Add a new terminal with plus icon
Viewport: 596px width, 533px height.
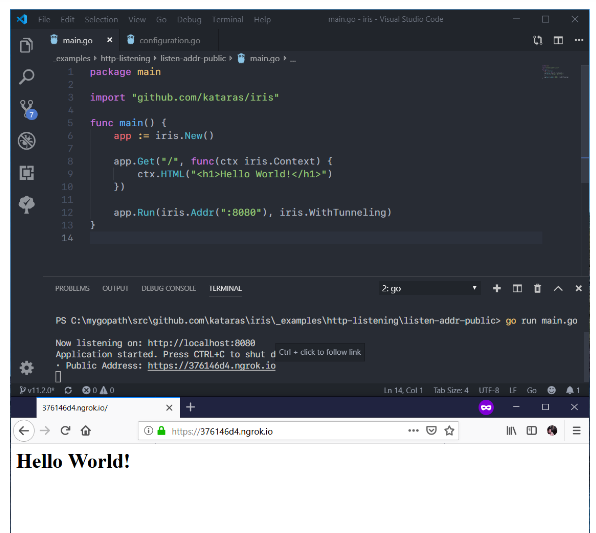[496, 289]
